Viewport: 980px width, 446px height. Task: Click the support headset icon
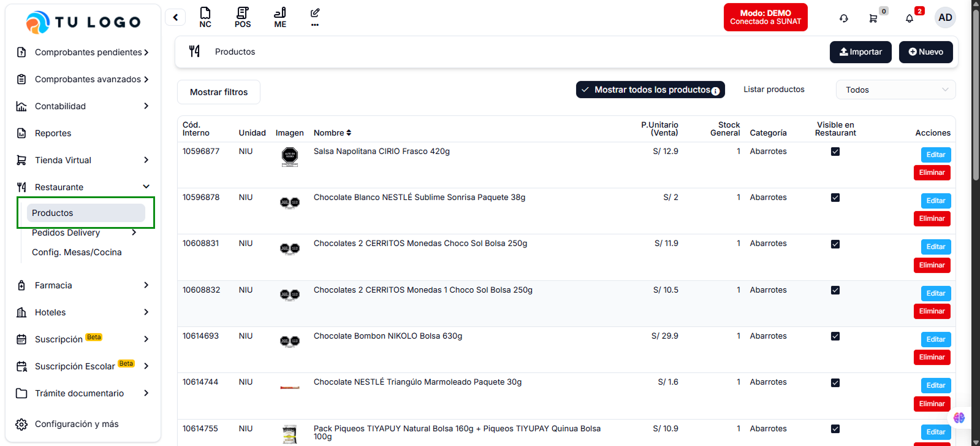(x=844, y=18)
